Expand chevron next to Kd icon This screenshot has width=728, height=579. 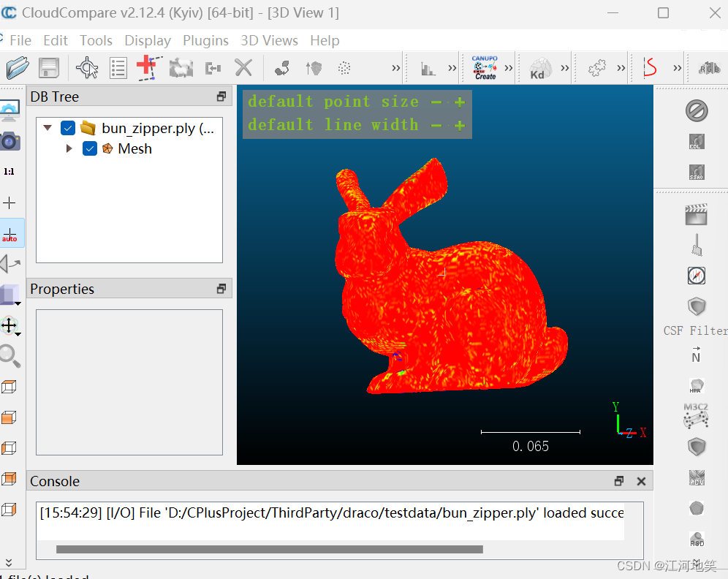pos(564,68)
